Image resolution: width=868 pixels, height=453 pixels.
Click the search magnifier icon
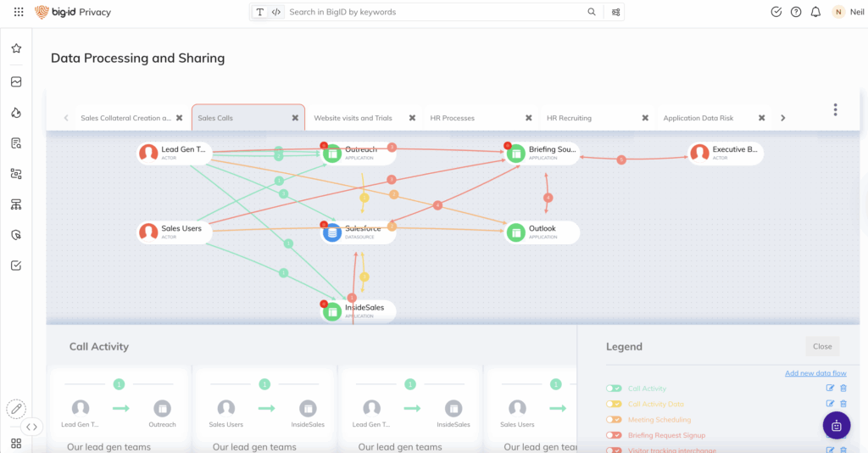591,12
